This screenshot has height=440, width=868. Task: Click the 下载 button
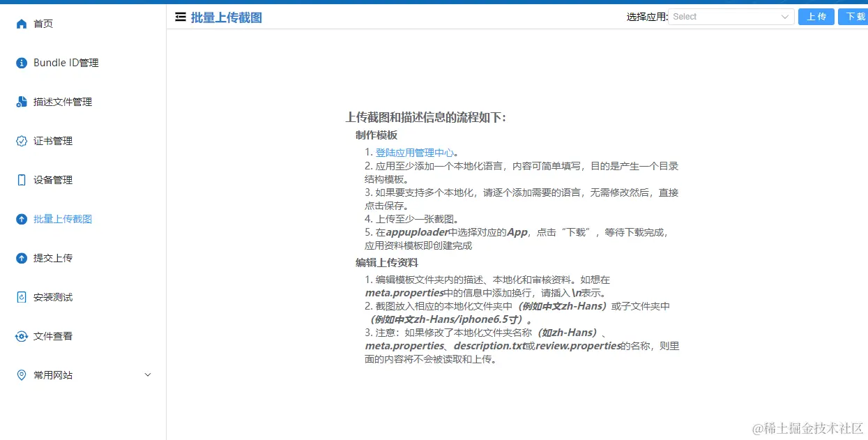click(x=853, y=17)
